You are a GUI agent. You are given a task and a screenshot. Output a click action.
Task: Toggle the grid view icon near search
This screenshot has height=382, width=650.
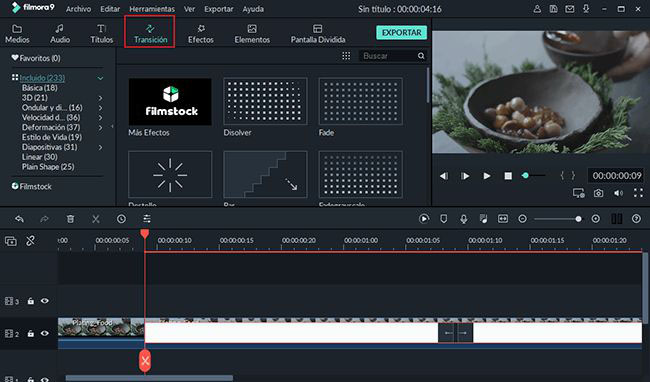[346, 56]
